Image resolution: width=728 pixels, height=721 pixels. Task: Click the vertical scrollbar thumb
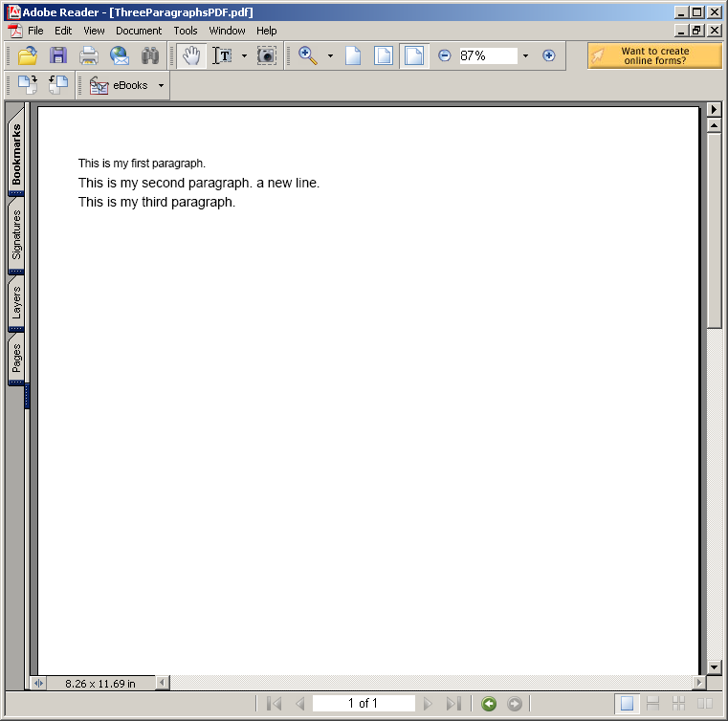[x=714, y=230]
